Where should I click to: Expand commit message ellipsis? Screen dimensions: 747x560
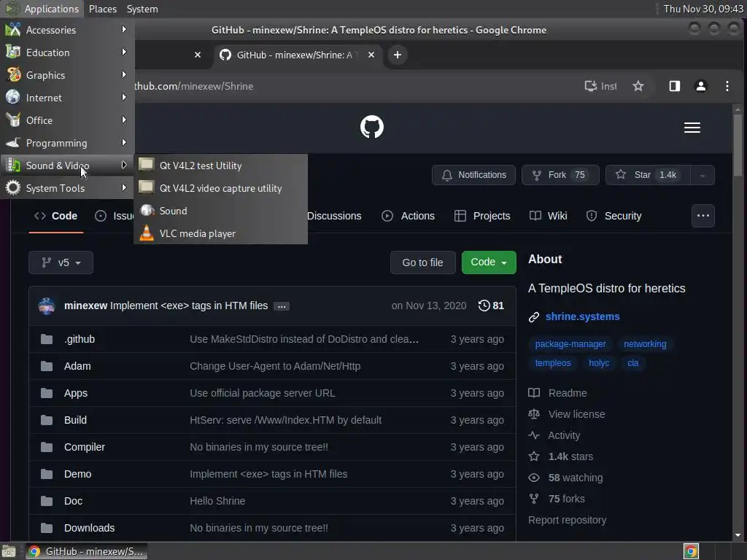click(x=282, y=306)
